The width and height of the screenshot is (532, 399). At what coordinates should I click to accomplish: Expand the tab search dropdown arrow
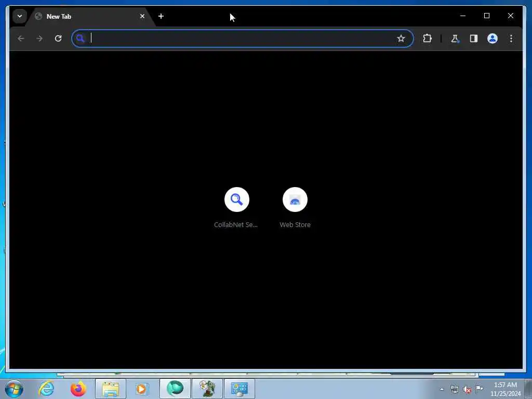click(20, 16)
